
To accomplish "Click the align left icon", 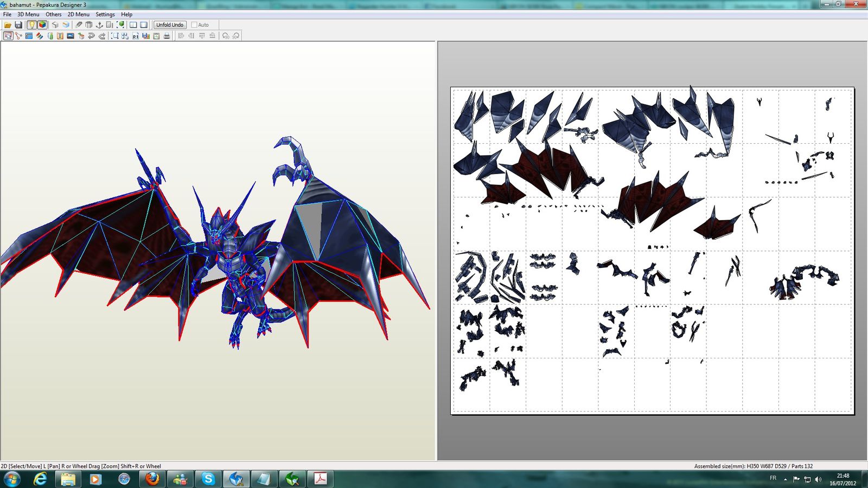I will point(181,36).
